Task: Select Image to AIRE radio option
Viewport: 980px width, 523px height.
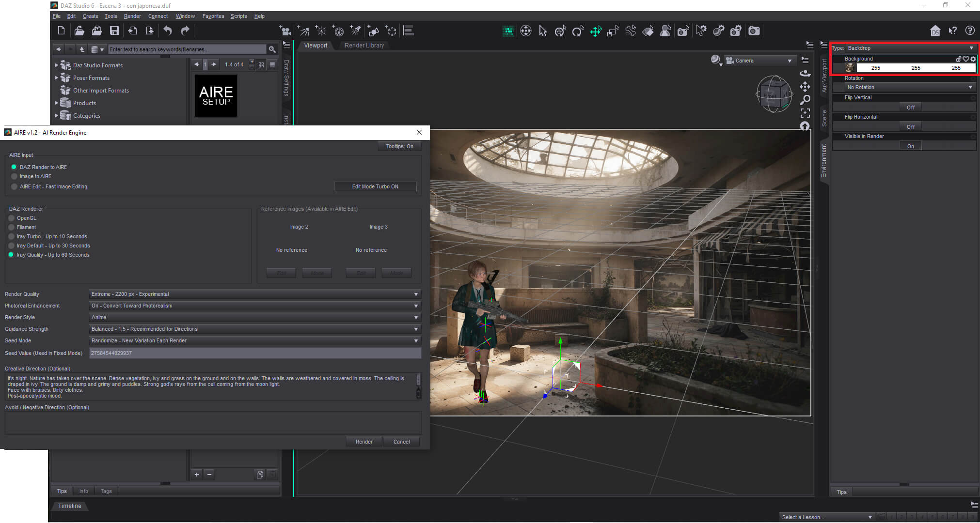Action: click(14, 176)
